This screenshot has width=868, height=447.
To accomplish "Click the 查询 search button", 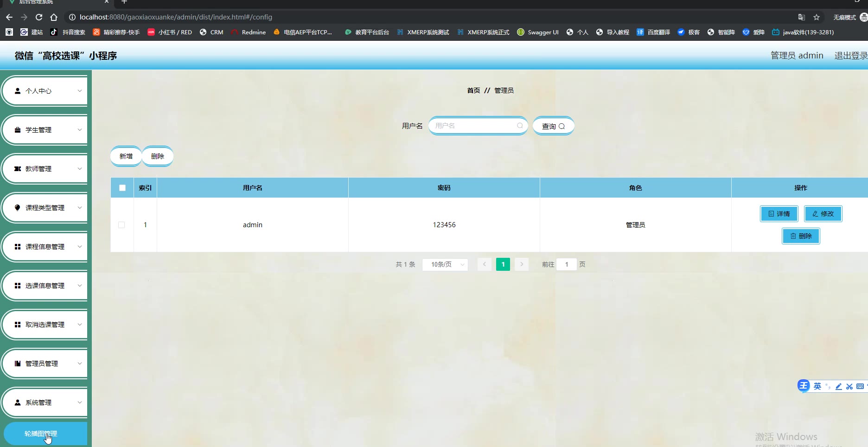I will [553, 126].
